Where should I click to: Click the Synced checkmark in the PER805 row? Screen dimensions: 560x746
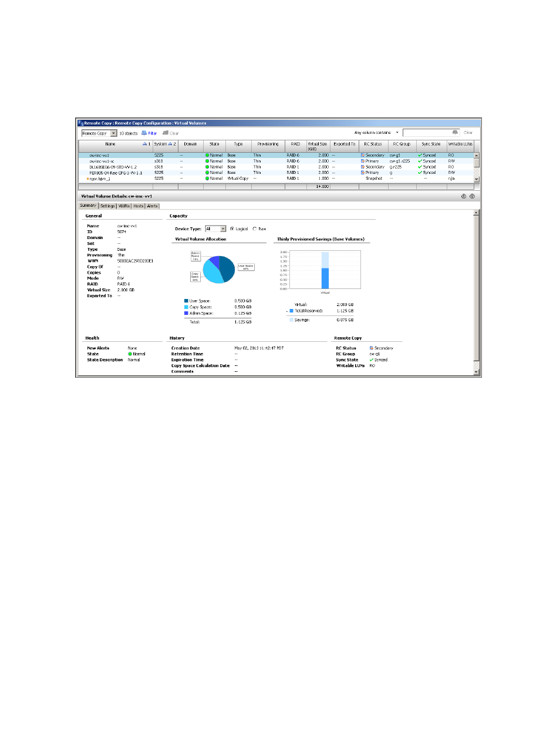point(420,173)
